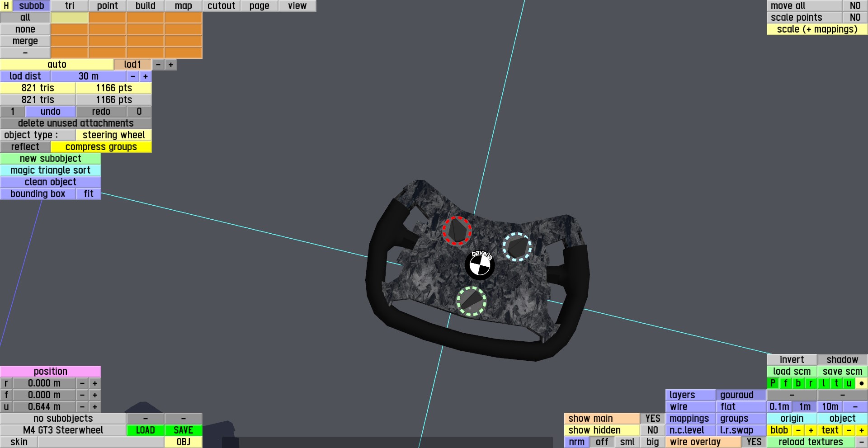
Task: Increase LOD level with plus beside lod1
Action: 171,65
